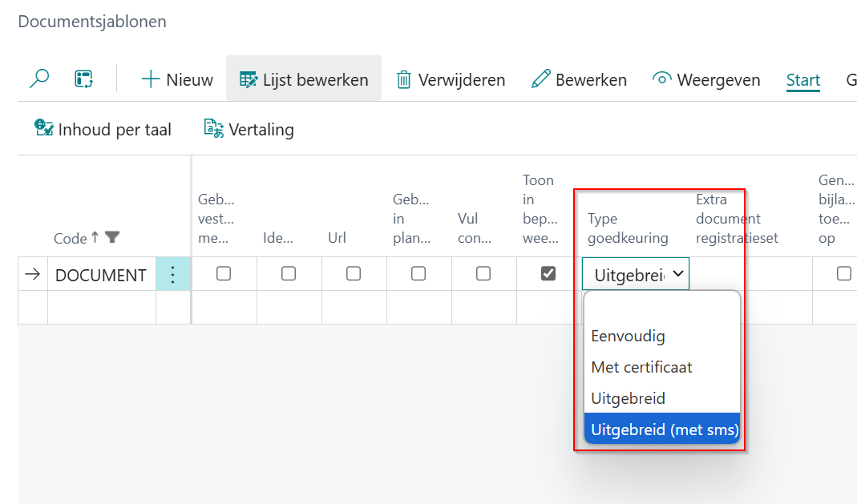The image size is (857, 504).
Task: Click the Nieuw plus icon
Action: click(x=150, y=79)
